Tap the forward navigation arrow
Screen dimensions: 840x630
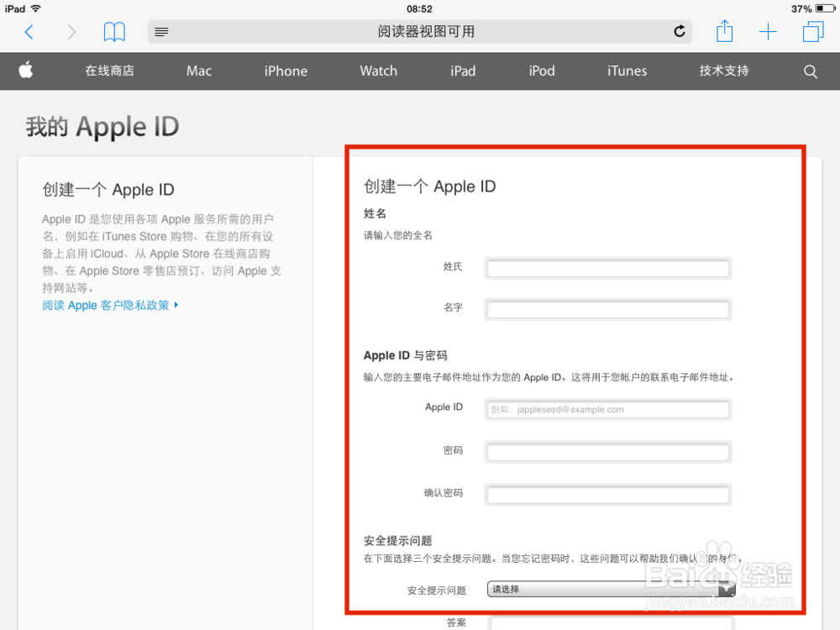[71, 32]
